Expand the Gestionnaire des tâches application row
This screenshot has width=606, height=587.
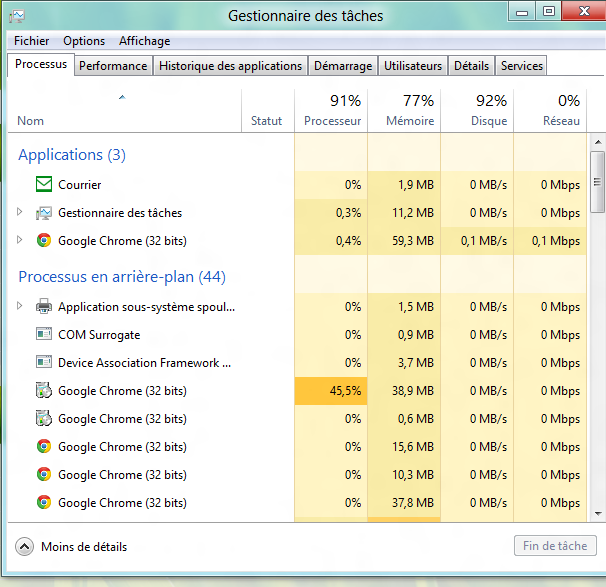pyautogui.click(x=20, y=212)
